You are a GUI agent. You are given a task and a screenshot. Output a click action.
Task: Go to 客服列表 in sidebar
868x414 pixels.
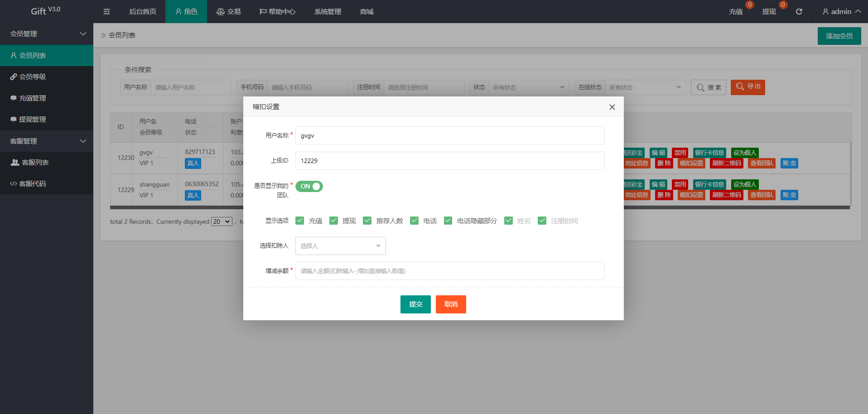[x=35, y=163]
